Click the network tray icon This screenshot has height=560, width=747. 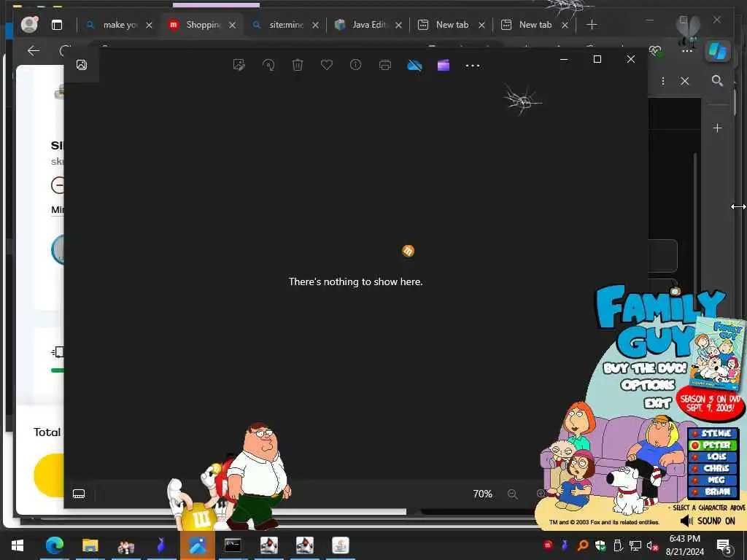point(635,545)
